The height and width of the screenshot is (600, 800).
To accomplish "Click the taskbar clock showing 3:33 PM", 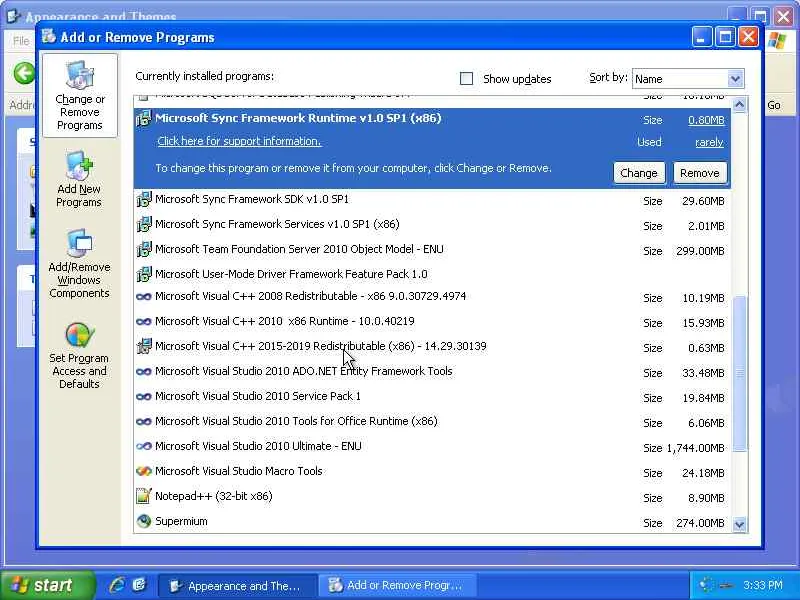I will click(x=763, y=585).
